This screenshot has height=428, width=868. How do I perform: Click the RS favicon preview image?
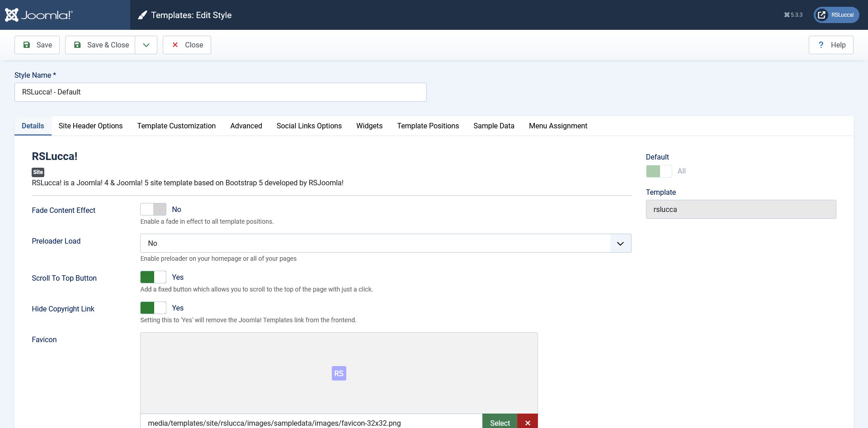click(339, 373)
